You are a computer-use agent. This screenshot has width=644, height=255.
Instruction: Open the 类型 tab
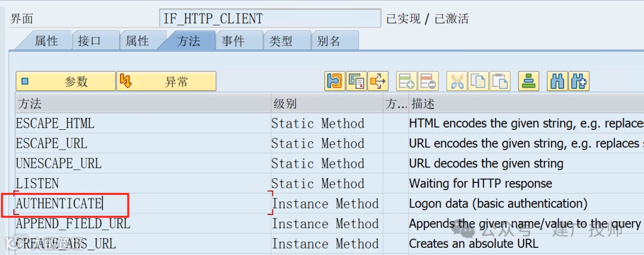pyautogui.click(x=281, y=41)
